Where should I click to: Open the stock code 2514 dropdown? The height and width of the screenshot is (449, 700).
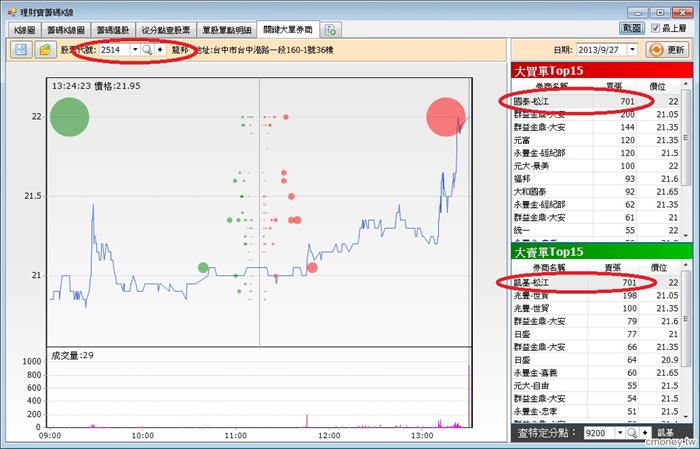135,50
